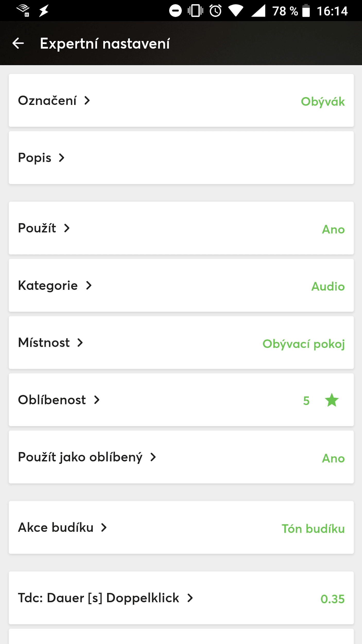The image size is (362, 644).
Task: Tap the alarm clock status icon
Action: click(215, 11)
